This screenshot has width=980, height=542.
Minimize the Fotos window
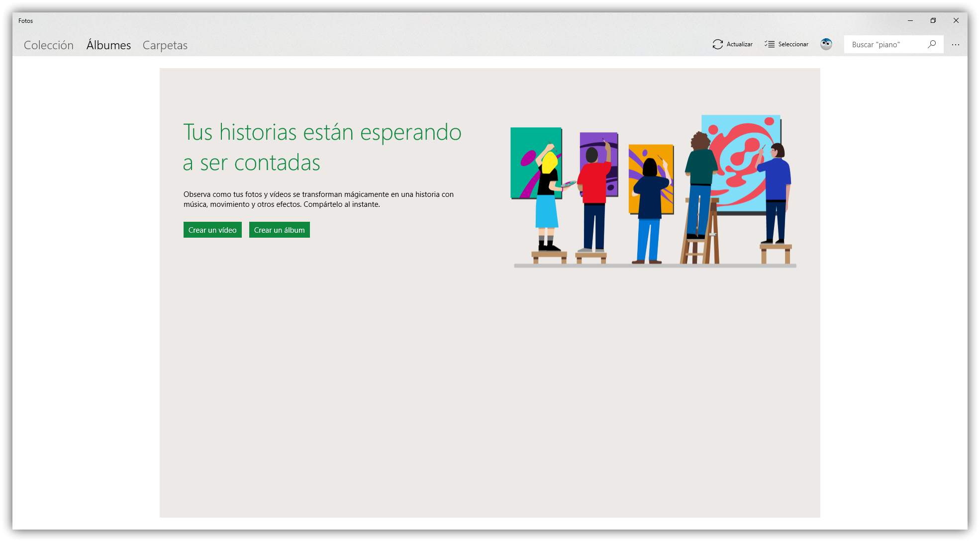pyautogui.click(x=910, y=20)
